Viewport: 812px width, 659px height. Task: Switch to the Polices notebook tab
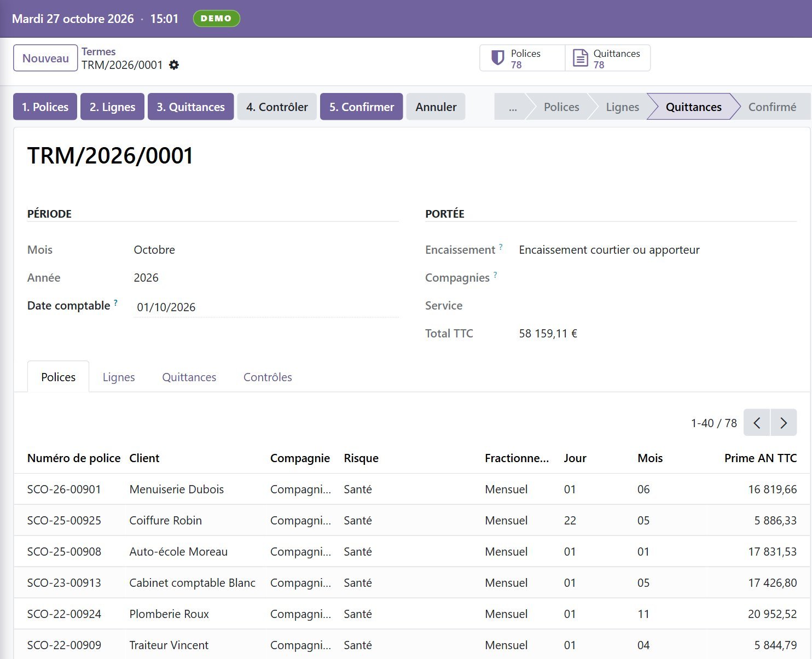click(58, 377)
